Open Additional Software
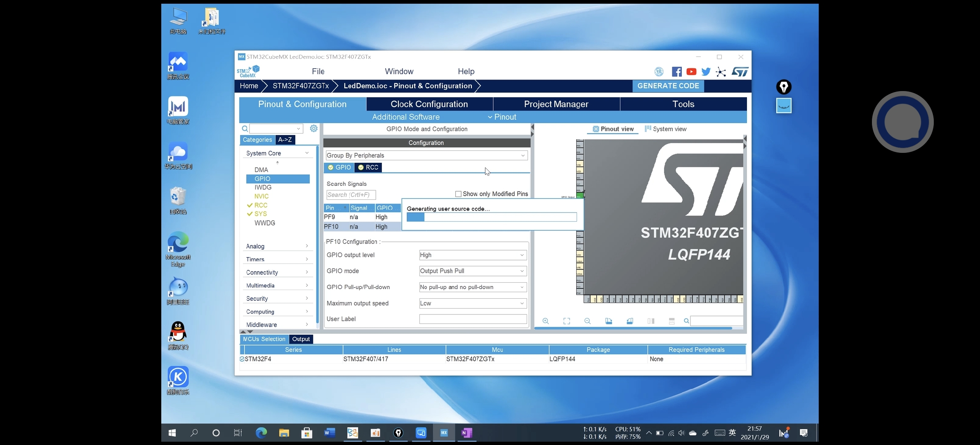The height and width of the screenshot is (445, 980). point(406,117)
